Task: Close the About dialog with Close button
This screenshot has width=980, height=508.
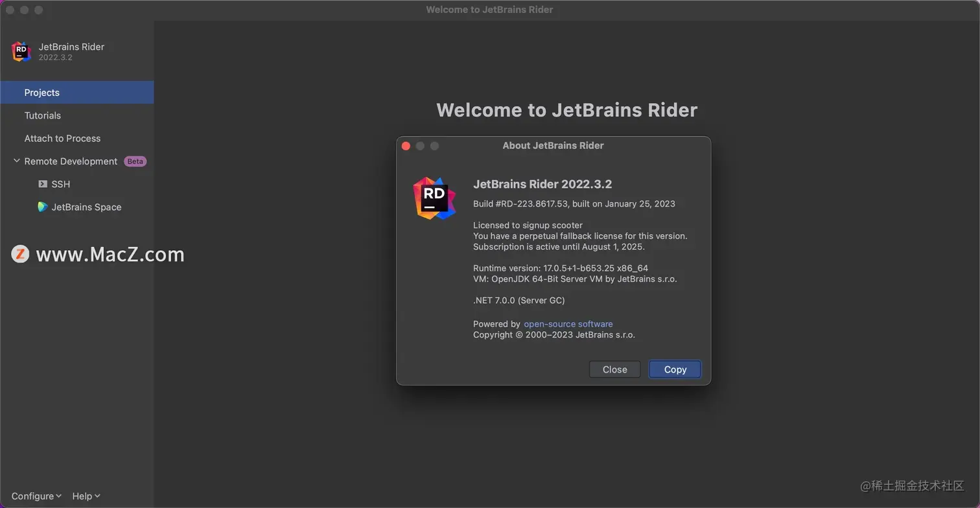Action: 614,369
